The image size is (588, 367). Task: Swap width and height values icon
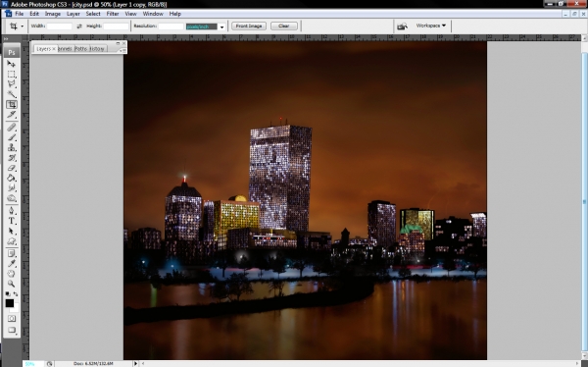(x=79, y=26)
